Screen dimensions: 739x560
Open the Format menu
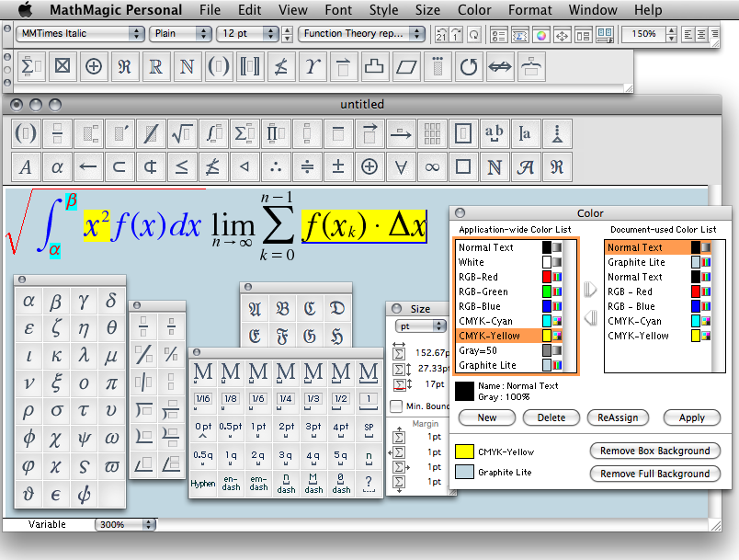(x=529, y=10)
